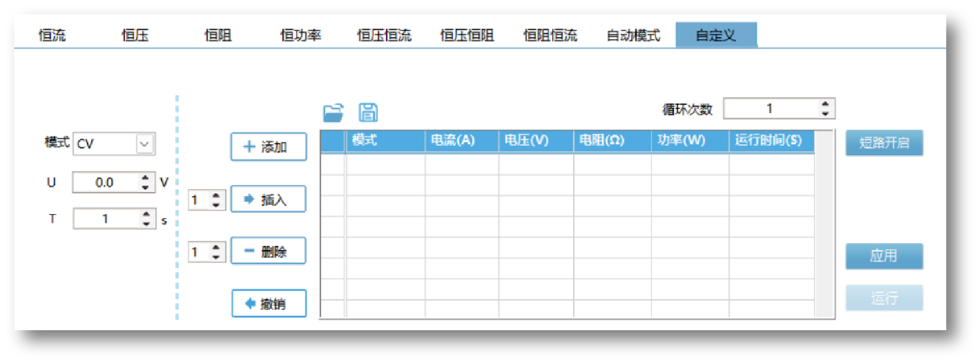
Task: Click the 应用 button
Action: tap(884, 256)
